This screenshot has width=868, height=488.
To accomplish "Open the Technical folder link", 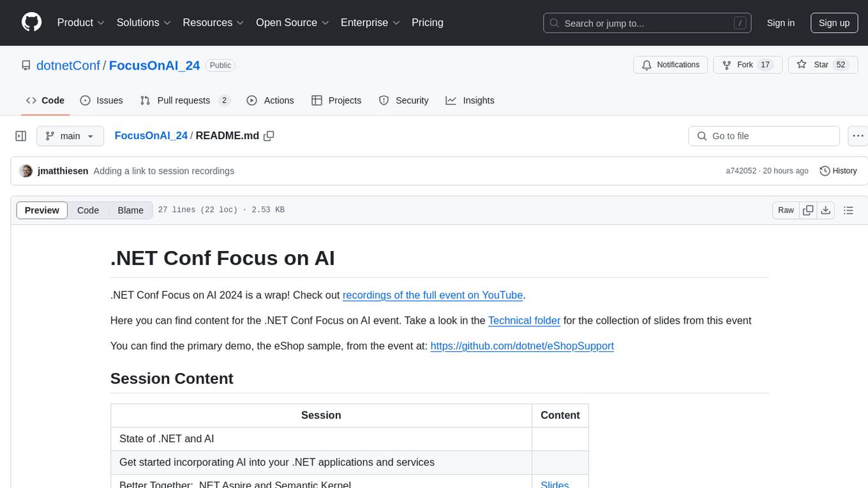I will (x=524, y=321).
